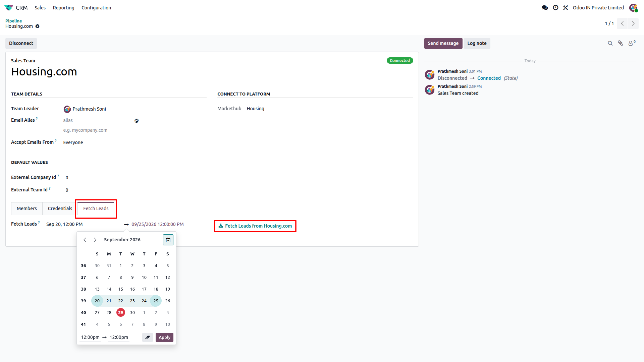Viewport: 644px width, 362px height.
Task: Clear the date range with eraser icon
Action: tap(148, 337)
